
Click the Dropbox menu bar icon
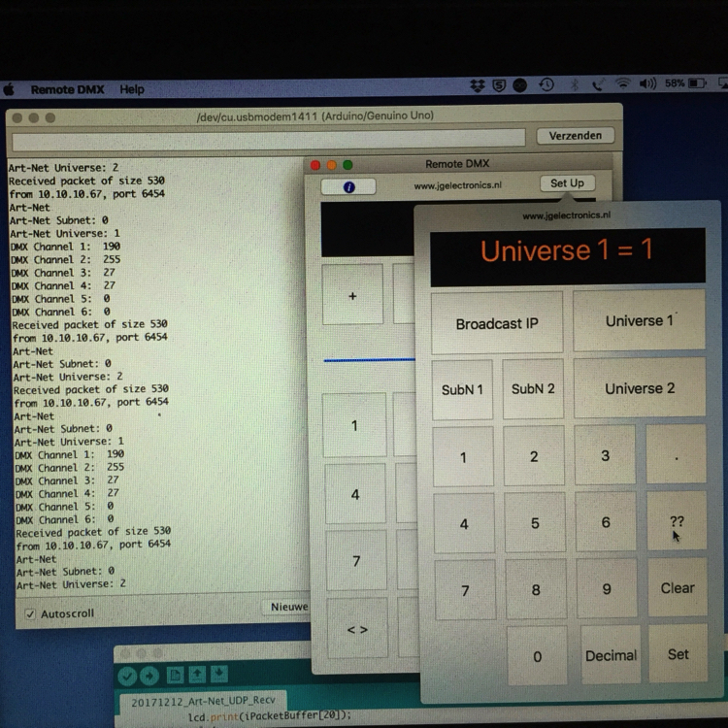pos(478,85)
